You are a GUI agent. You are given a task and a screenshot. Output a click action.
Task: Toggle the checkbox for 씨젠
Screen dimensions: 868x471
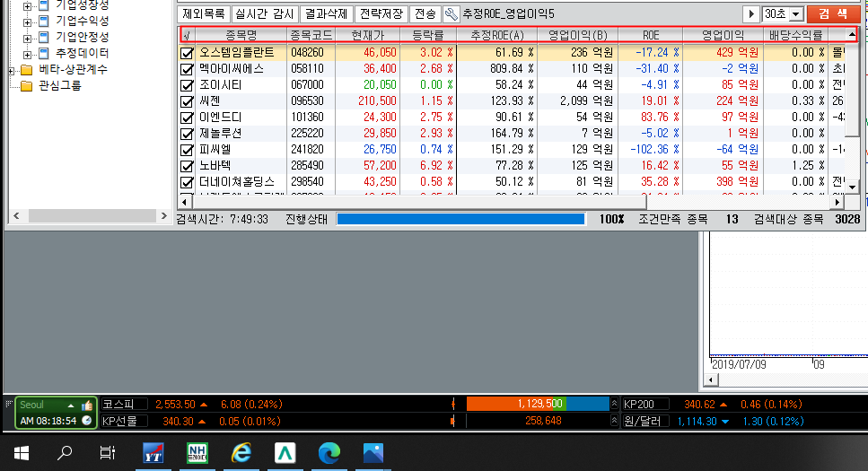tap(187, 101)
